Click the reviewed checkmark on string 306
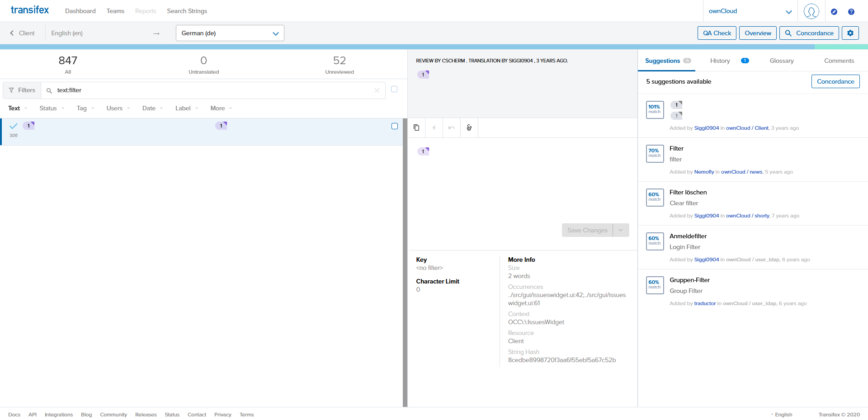Screen dimensions: 868x420 point(14,126)
